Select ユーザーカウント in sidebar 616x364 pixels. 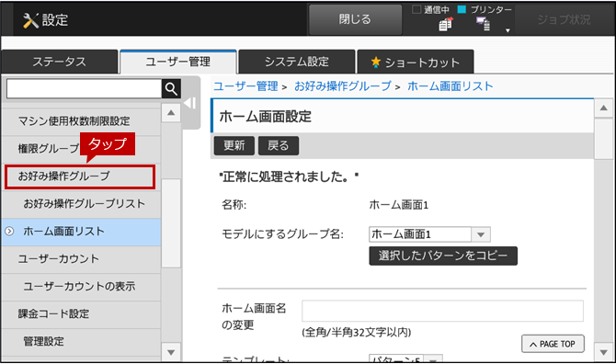pyautogui.click(x=81, y=259)
